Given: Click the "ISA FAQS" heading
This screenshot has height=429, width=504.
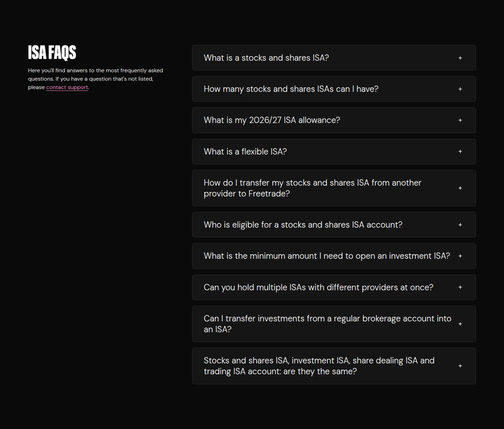Looking at the screenshot, I should (x=52, y=52).
